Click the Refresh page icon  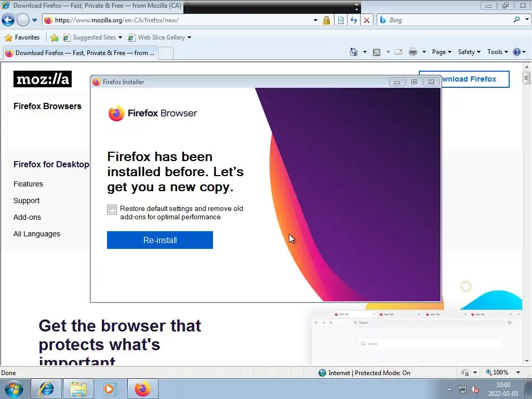[x=353, y=20]
